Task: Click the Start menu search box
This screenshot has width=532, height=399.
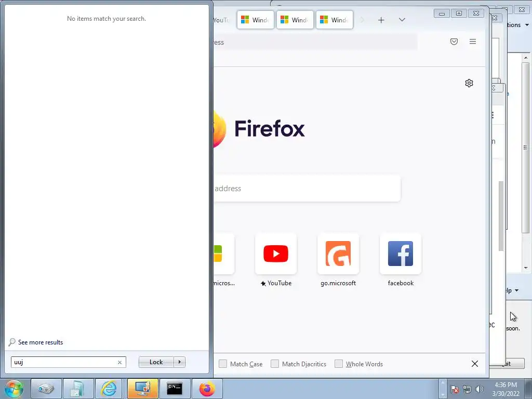Action: tap(69, 362)
